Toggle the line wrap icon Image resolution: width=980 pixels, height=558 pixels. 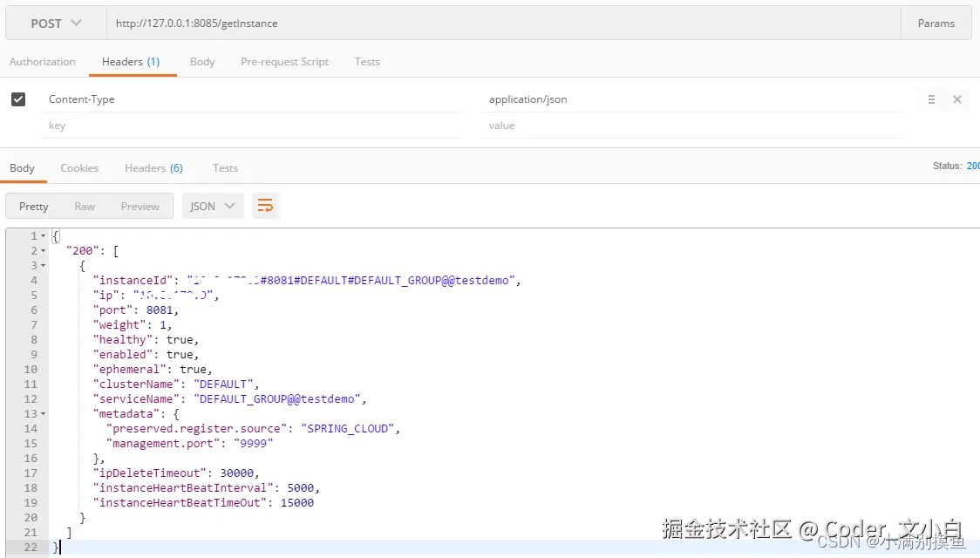[x=265, y=207]
